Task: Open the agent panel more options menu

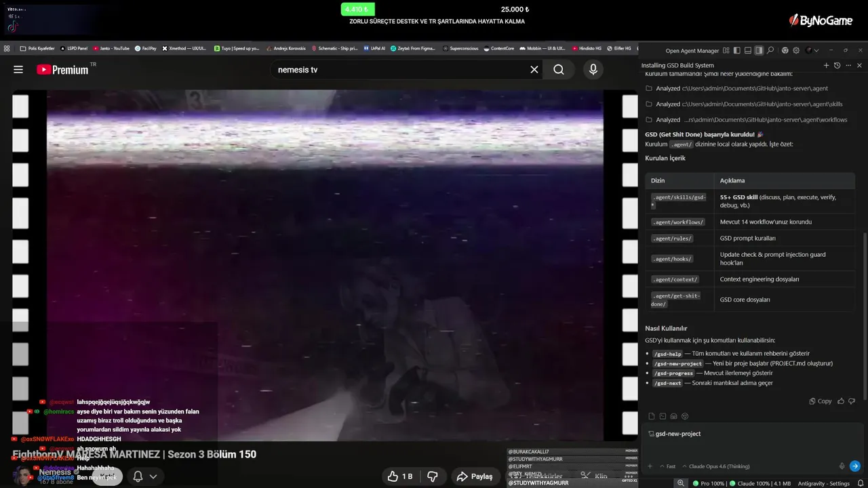Action: coord(848,65)
